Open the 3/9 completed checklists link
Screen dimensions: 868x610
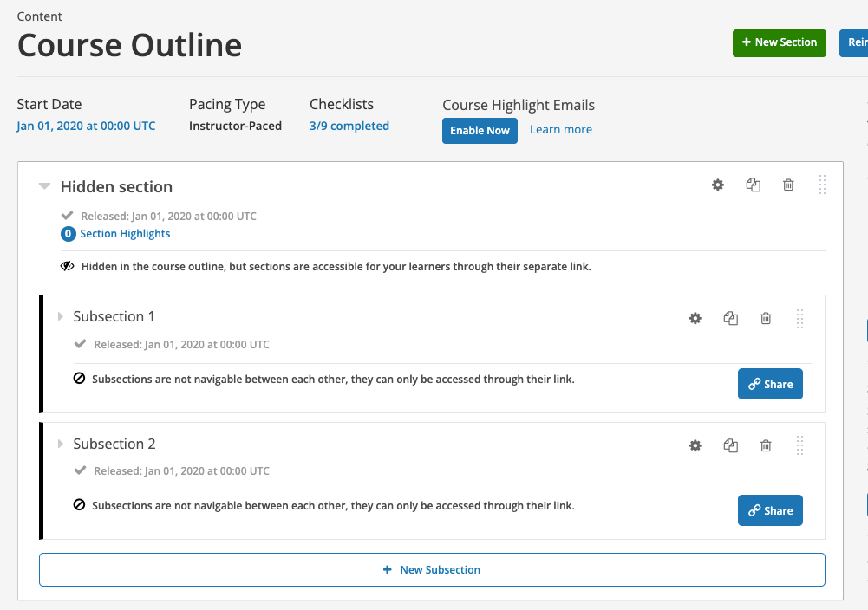tap(349, 126)
